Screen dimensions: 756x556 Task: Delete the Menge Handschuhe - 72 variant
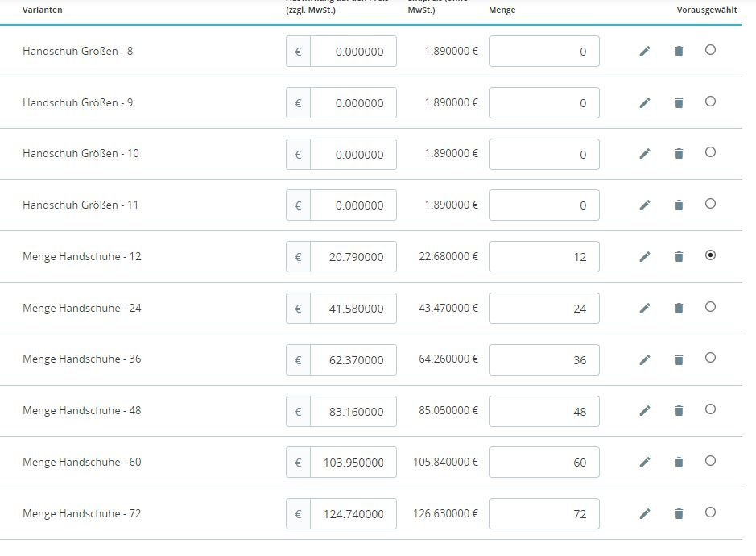(x=679, y=514)
